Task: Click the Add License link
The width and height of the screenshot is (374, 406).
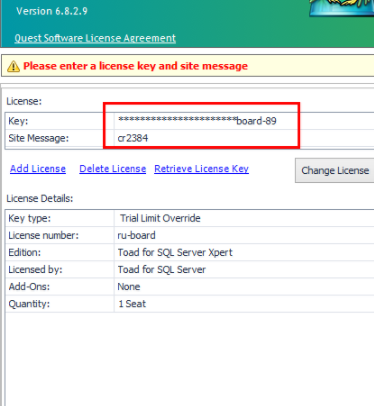Action: 38,169
